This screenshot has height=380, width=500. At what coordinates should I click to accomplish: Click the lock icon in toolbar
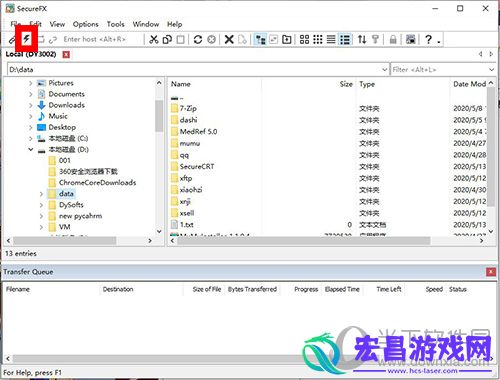393,39
